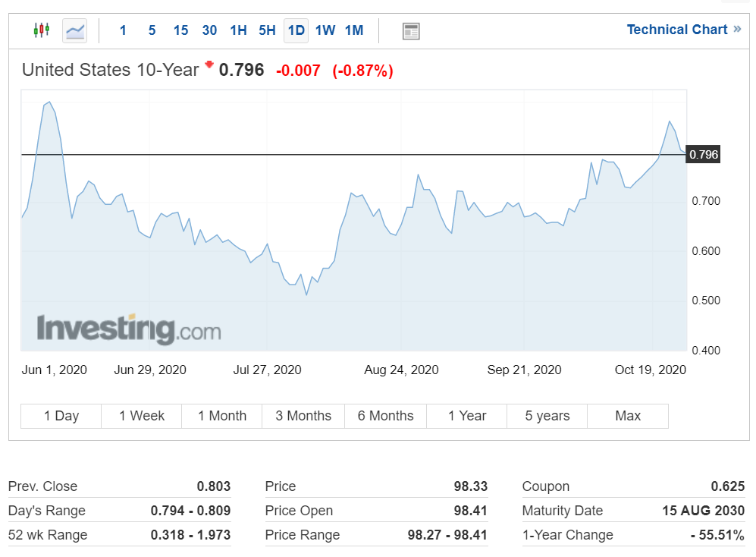Screen dimensions: 756x557
Task: Click the Oct 19, 2020 axis date
Action: pos(650,370)
